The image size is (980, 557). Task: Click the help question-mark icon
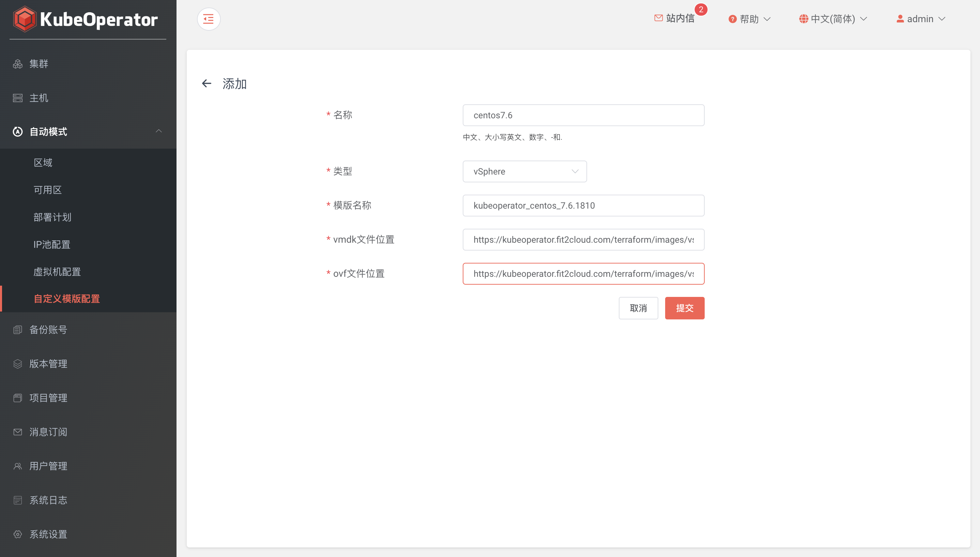732,19
